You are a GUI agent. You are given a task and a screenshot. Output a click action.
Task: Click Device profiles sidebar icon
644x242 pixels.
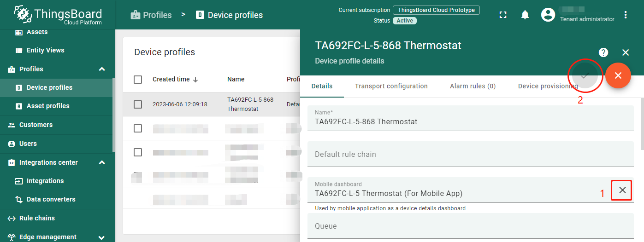[x=19, y=88]
